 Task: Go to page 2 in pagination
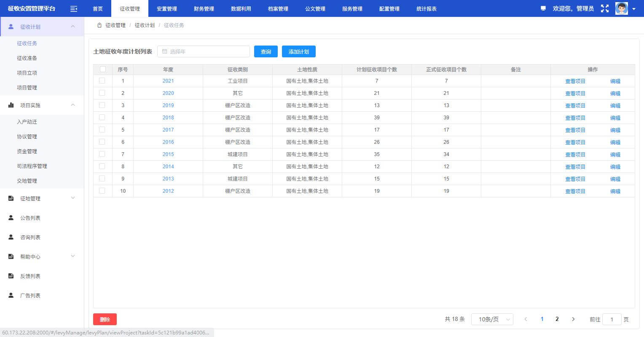tap(557, 319)
